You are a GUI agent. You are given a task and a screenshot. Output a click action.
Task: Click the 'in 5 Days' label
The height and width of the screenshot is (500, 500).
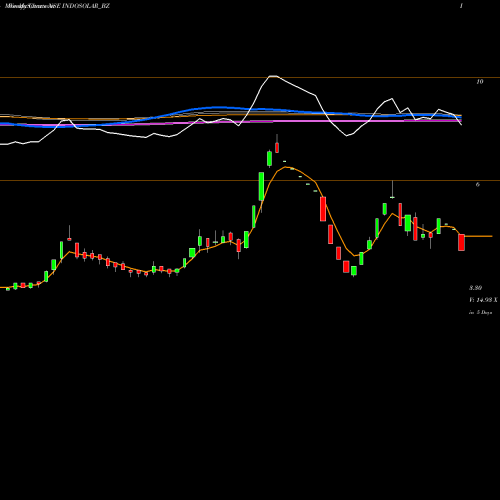coord(480,313)
